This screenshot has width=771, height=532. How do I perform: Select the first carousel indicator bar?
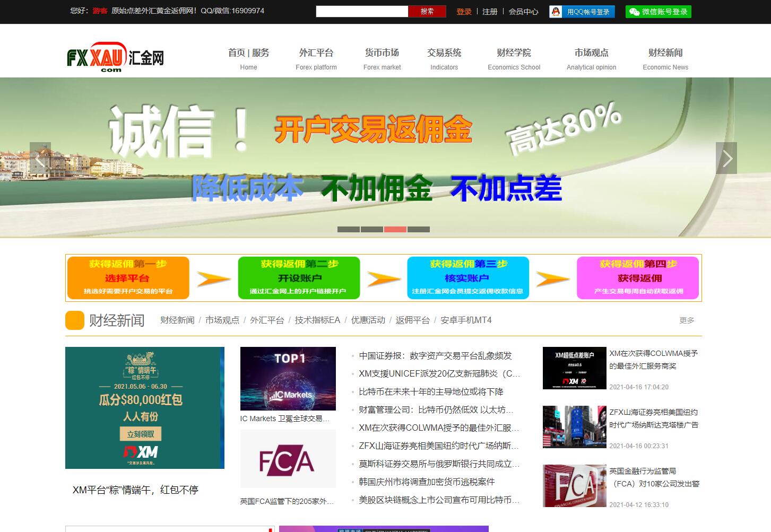point(349,229)
